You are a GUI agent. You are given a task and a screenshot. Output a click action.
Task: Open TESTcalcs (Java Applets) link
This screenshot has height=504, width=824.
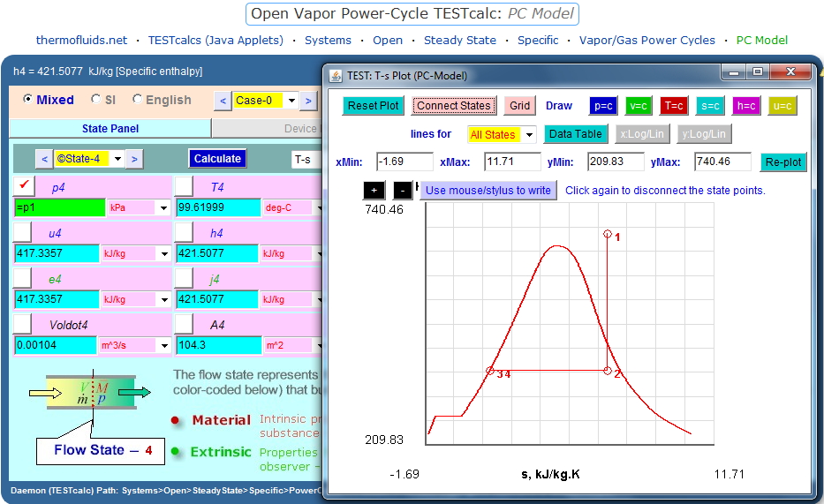[215, 40]
